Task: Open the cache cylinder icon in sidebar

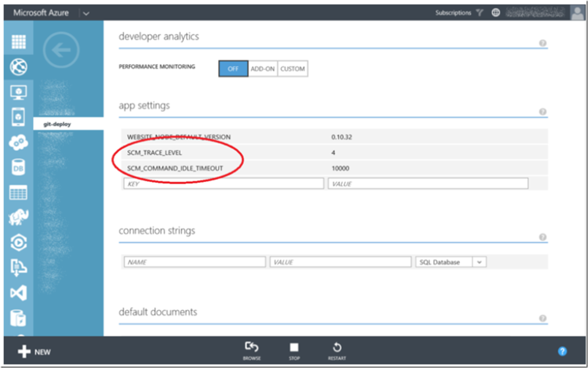Action: [x=18, y=318]
